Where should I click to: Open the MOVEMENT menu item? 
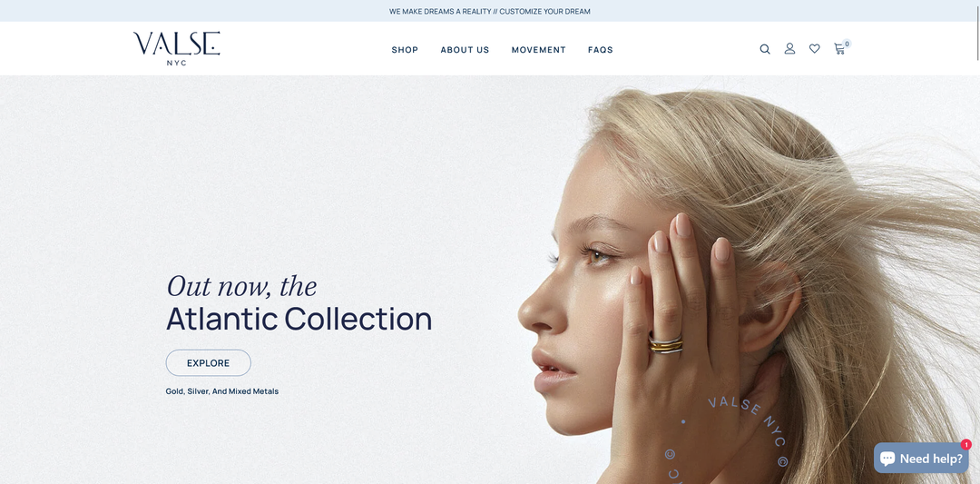[539, 50]
